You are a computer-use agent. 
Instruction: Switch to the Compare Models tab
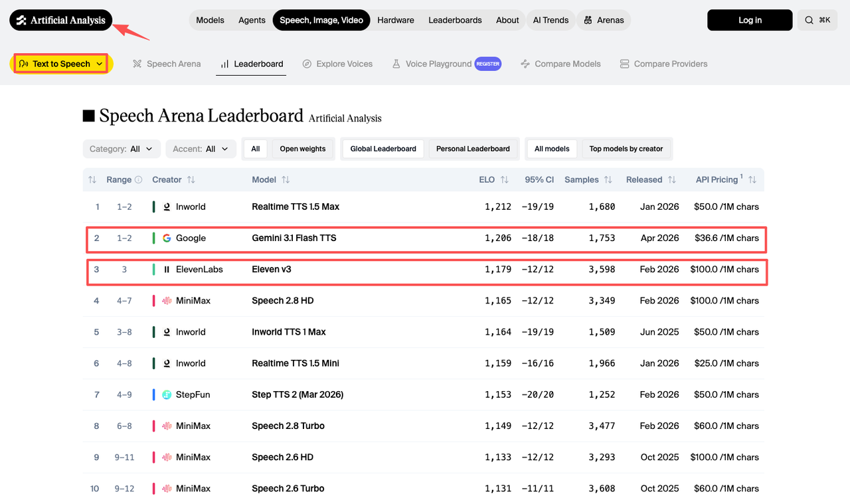click(x=560, y=64)
